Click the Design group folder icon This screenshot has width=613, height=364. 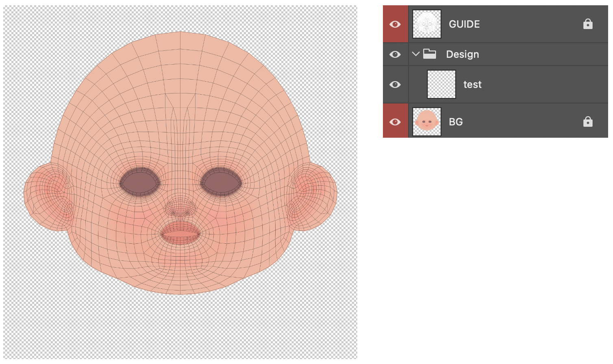click(430, 54)
